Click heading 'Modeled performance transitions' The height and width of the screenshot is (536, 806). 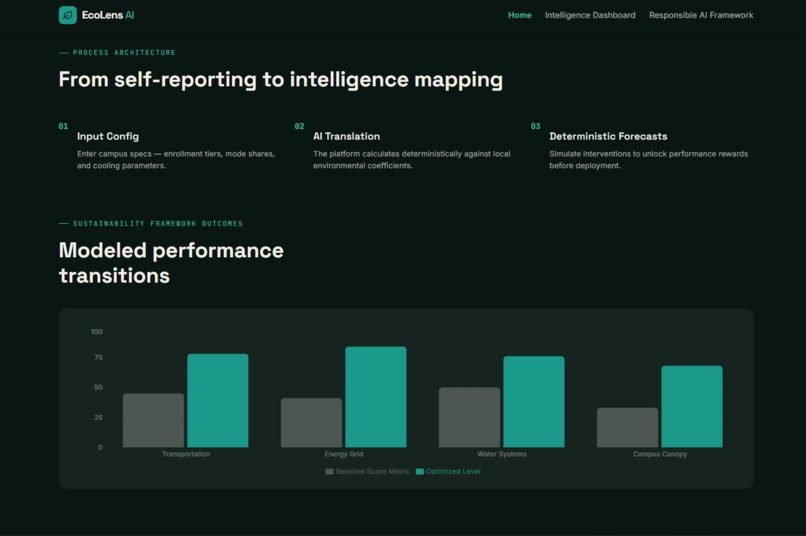tap(171, 263)
